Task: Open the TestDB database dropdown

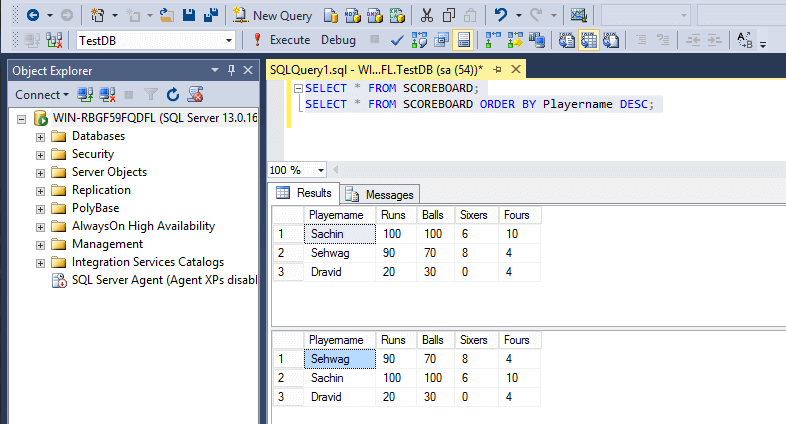Action: tap(229, 40)
